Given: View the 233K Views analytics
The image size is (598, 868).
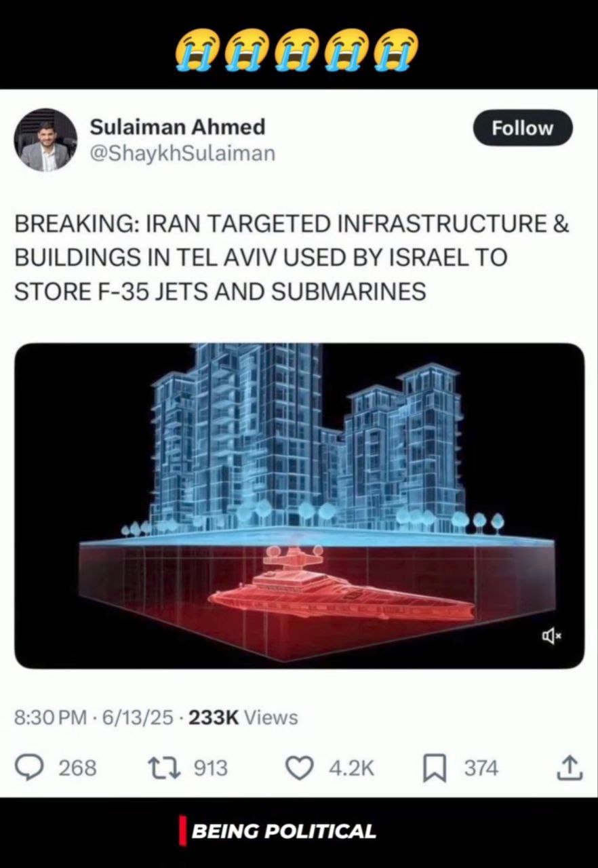Looking at the screenshot, I should click(243, 717).
